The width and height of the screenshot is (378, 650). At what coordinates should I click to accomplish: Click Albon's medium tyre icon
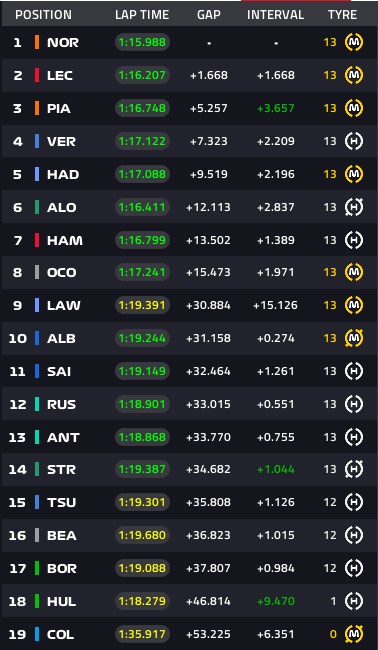pyautogui.click(x=354, y=338)
